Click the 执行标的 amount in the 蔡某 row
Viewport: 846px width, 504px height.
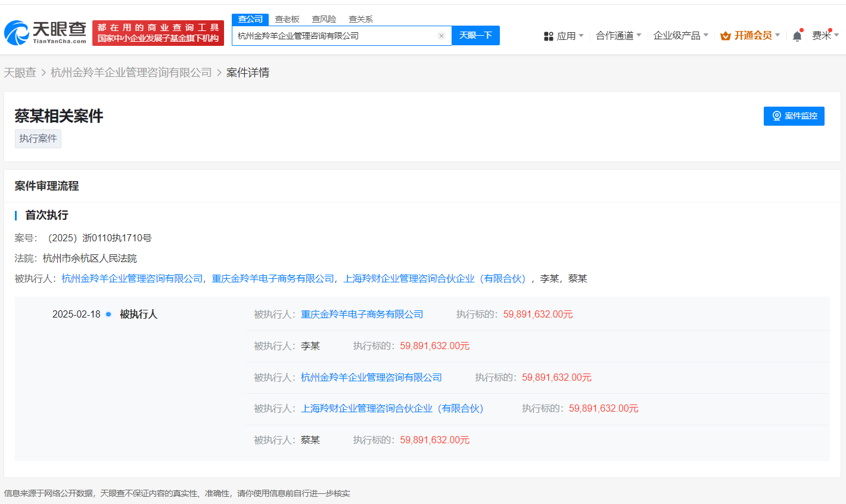435,440
